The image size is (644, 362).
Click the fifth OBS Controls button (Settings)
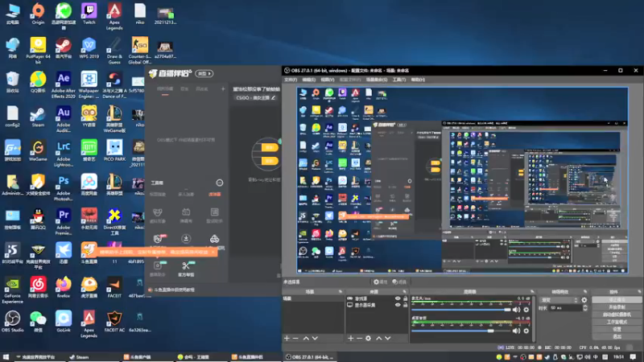617,330
